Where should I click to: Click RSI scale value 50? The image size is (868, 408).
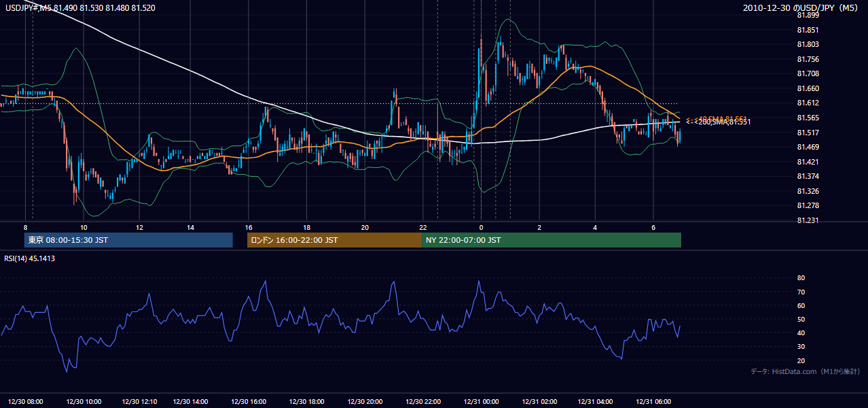pyautogui.click(x=801, y=319)
